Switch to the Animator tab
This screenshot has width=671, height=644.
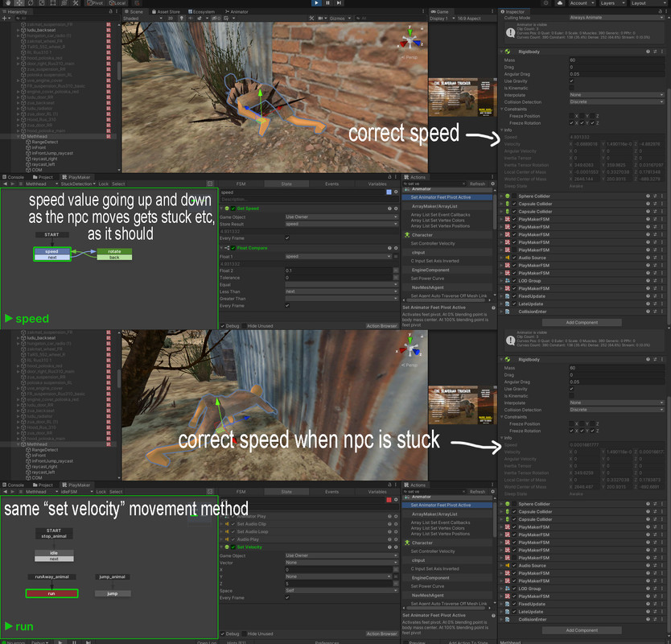click(x=237, y=12)
